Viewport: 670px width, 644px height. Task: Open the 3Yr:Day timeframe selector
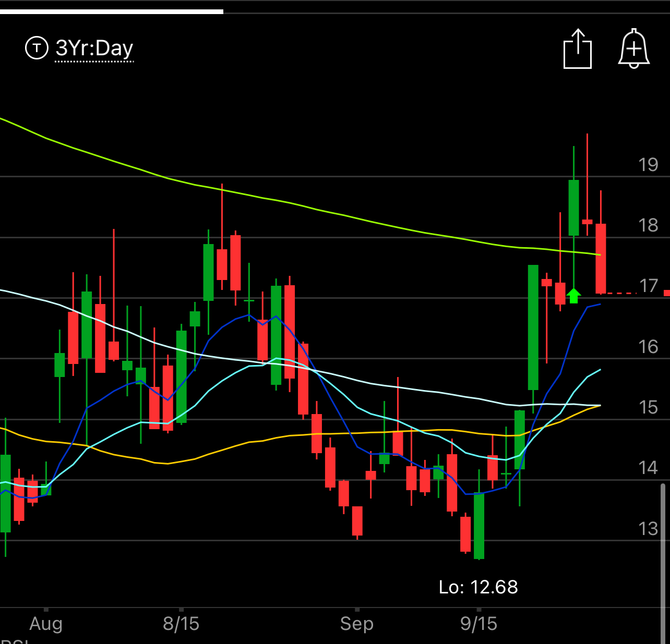tap(94, 48)
